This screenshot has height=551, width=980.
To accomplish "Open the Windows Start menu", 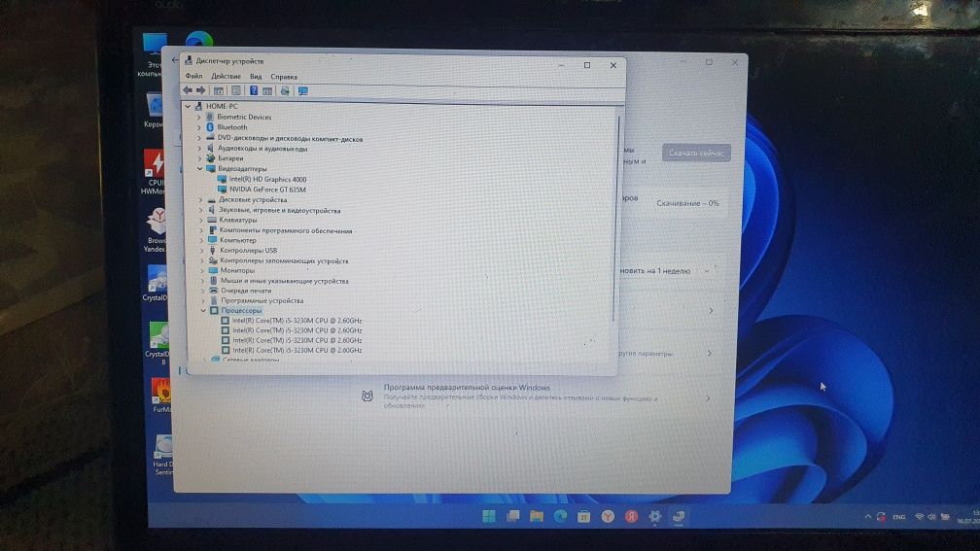I will pyautogui.click(x=489, y=516).
